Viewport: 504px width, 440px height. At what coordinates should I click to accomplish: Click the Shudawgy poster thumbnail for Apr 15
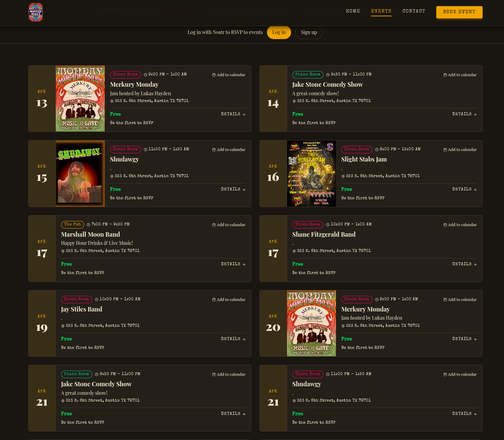80,173
